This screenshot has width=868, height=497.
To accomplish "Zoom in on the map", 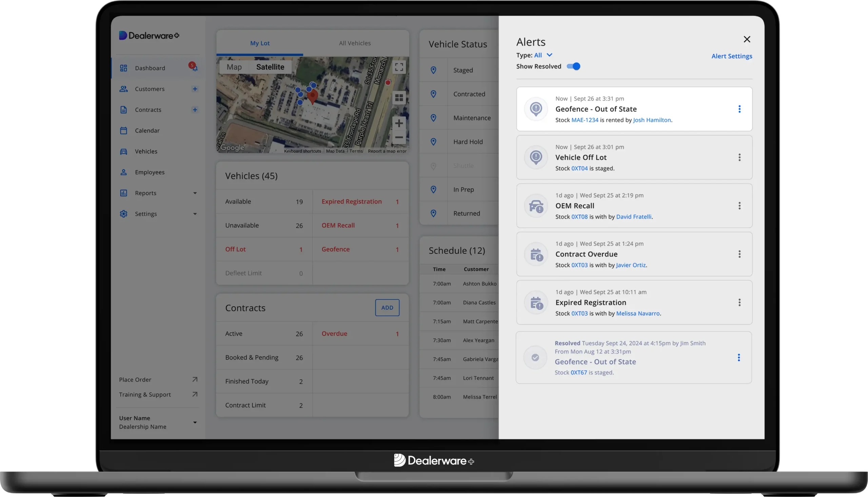I will 399,123.
